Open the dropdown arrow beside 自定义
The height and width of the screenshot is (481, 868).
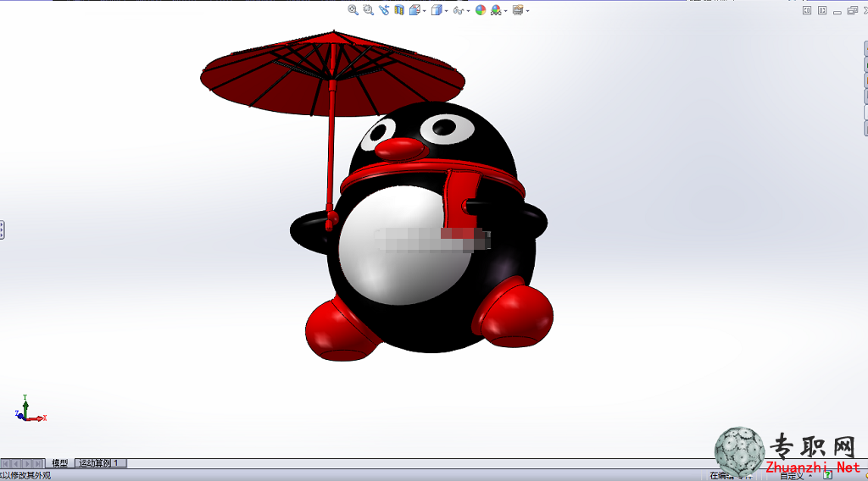(810, 475)
